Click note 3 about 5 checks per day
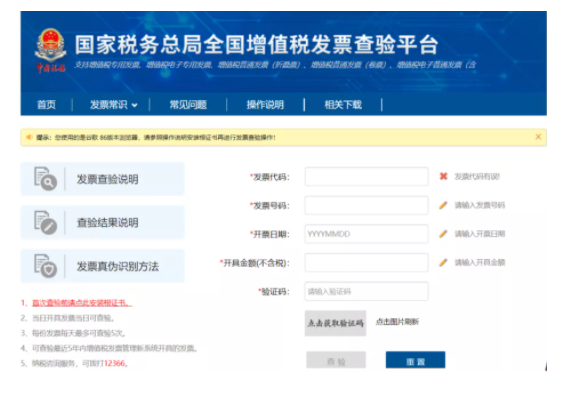Viewport: 563px width, 410px height. click(73, 333)
